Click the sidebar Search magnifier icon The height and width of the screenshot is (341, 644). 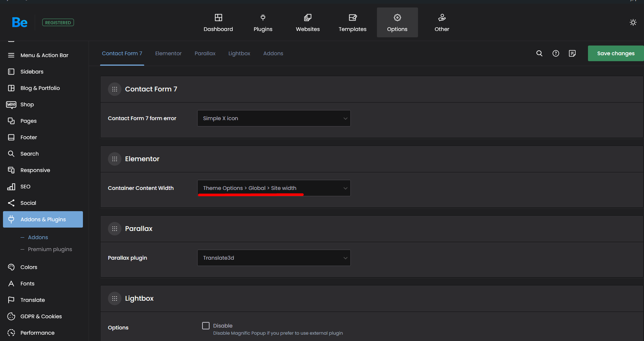click(x=11, y=154)
